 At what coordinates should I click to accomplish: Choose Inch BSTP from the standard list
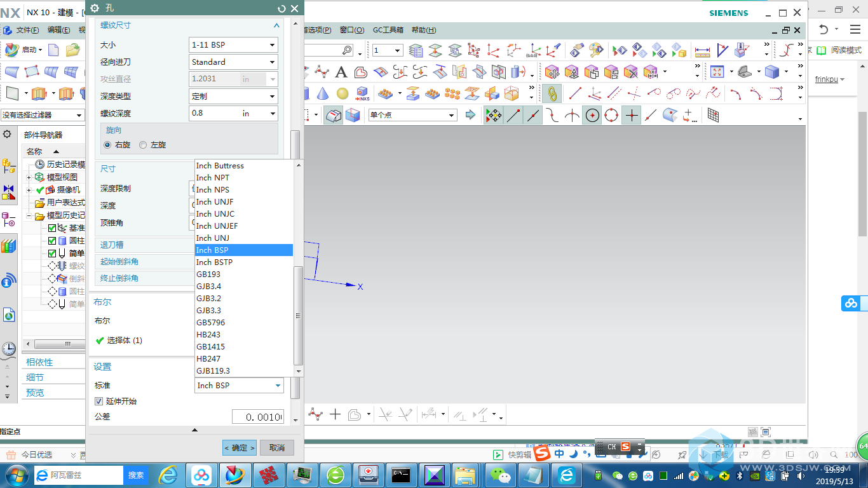244,262
